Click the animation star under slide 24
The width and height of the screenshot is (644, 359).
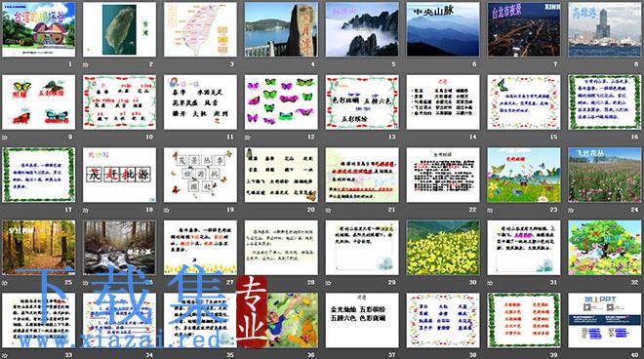571,210
